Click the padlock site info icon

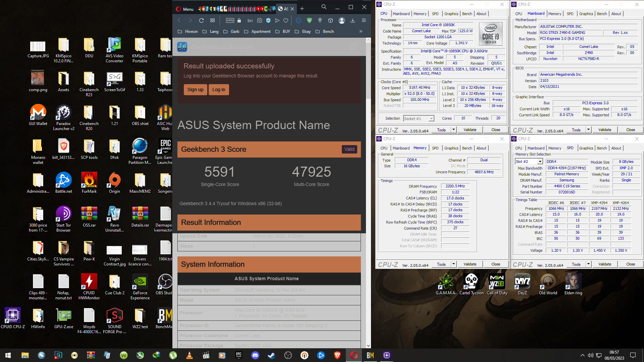point(239,20)
